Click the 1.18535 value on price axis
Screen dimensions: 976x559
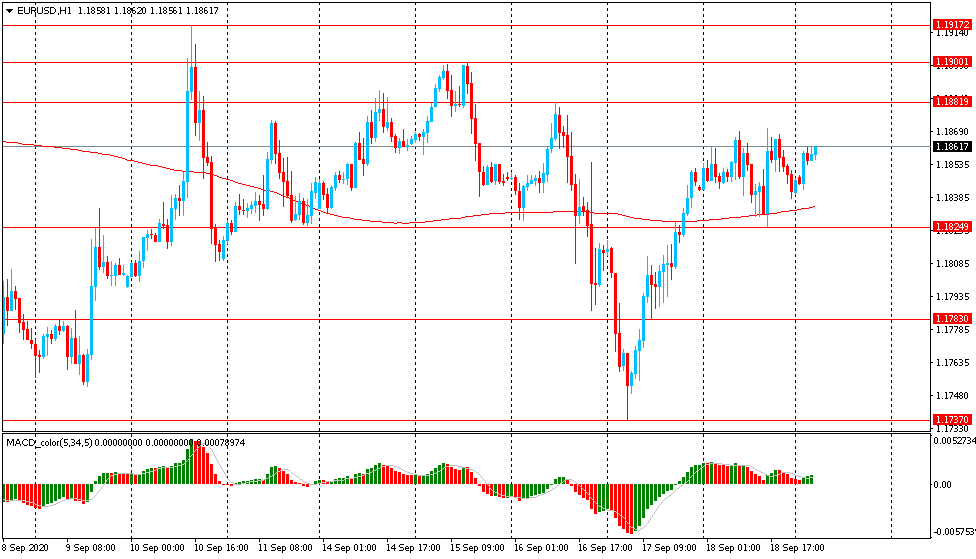tap(952, 164)
